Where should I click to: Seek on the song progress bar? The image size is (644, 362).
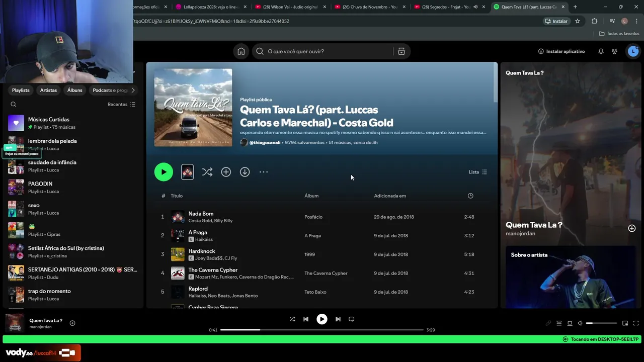(322, 330)
